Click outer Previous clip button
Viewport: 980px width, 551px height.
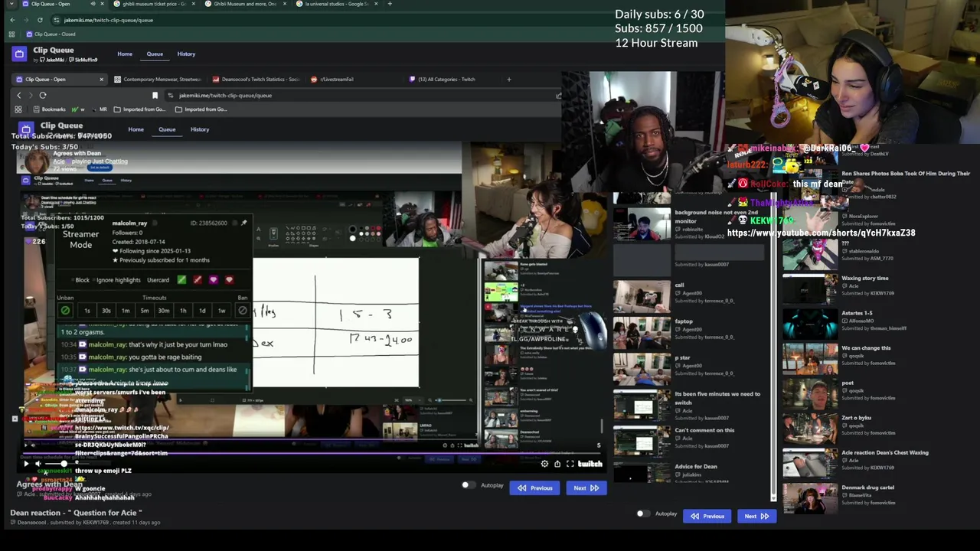tap(707, 517)
